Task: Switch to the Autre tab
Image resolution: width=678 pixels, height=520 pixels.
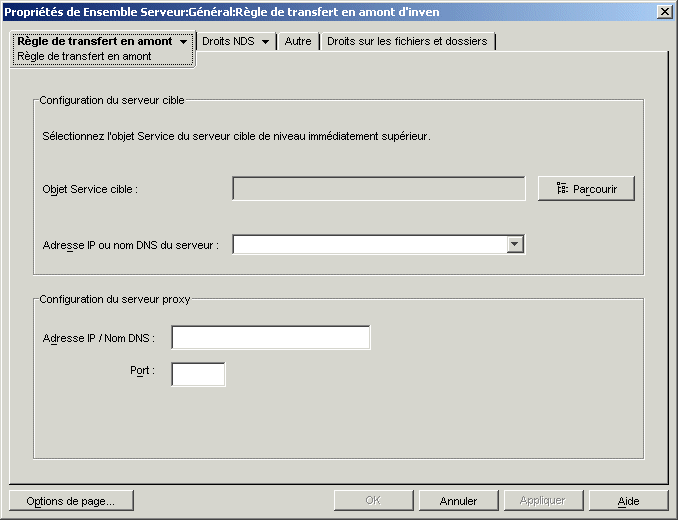Action: coord(298,41)
